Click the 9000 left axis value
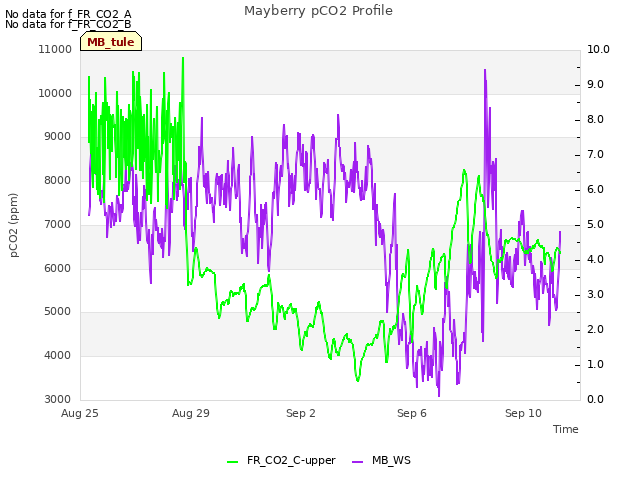The image size is (640, 480). [58, 137]
